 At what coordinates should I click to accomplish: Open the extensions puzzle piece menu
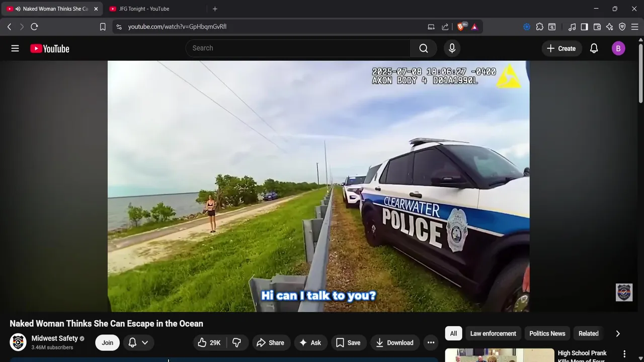coord(539,27)
